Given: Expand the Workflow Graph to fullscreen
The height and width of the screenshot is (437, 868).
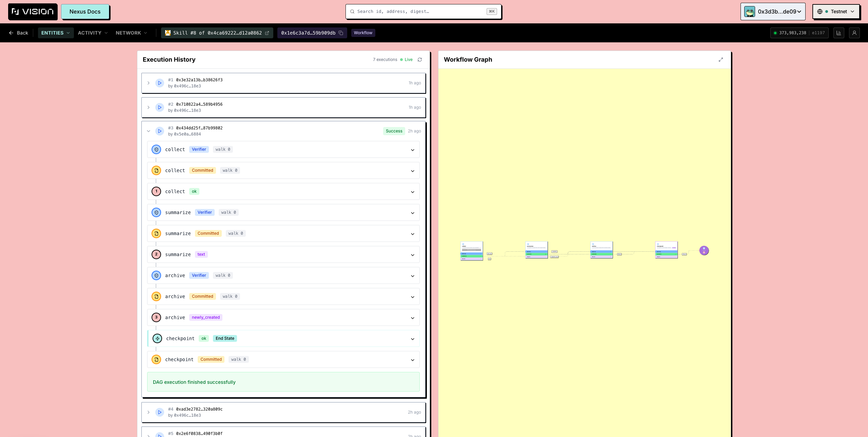Looking at the screenshot, I should [x=721, y=60].
